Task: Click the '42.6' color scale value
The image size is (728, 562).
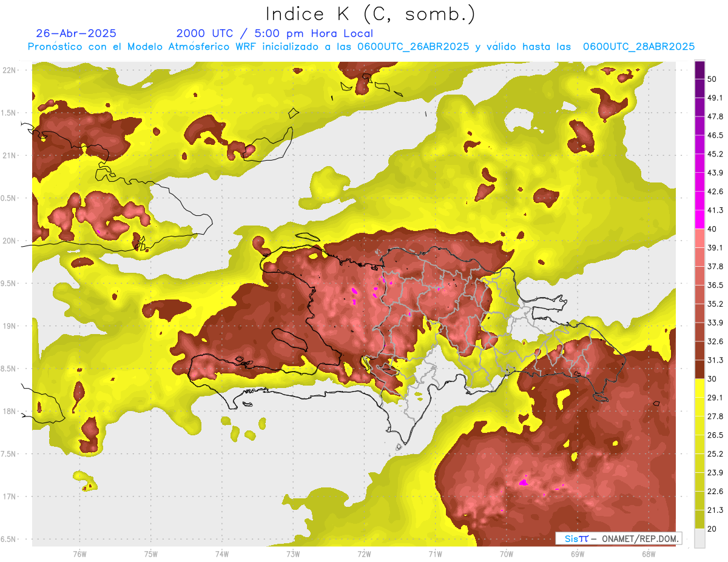Action: coord(715,192)
